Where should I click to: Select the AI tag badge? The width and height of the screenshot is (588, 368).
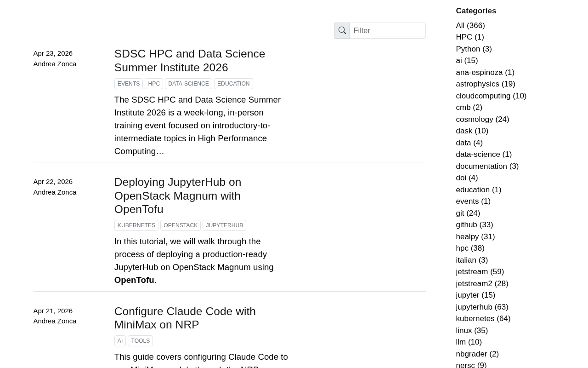(x=120, y=341)
